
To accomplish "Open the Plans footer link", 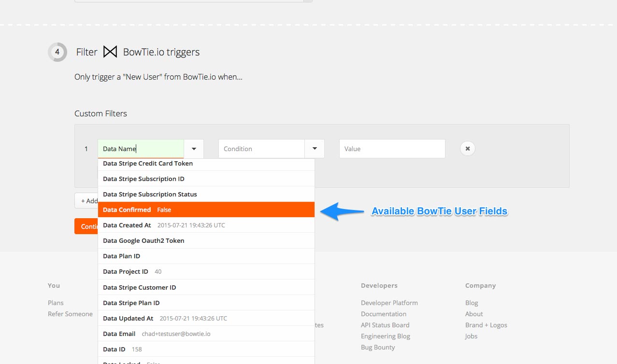I will tap(56, 303).
